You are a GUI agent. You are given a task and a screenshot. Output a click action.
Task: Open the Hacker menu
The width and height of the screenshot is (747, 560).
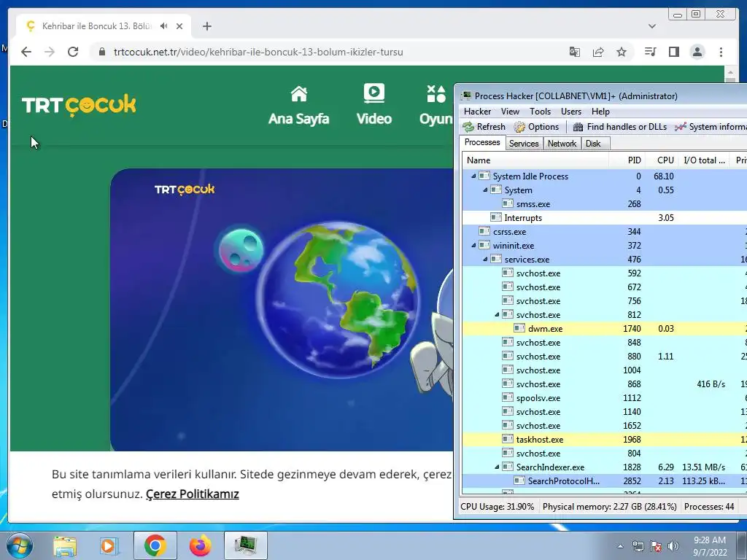[477, 112]
